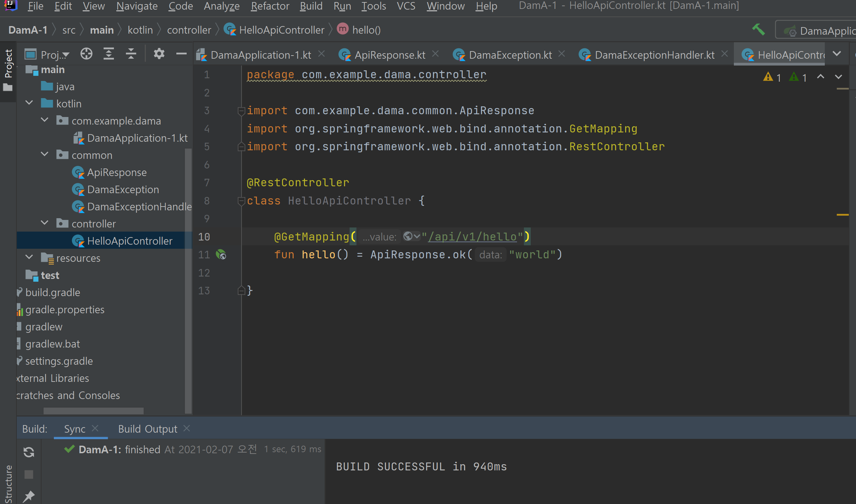Screen dimensions: 856x504
Task: Collapse the controller package node
Action: (x=45, y=223)
